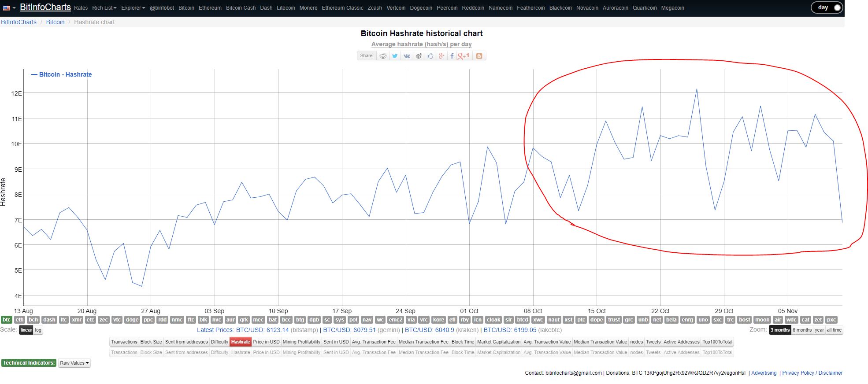The height and width of the screenshot is (384, 868).
Task: Enable the dash coin tag
Action: click(49, 320)
